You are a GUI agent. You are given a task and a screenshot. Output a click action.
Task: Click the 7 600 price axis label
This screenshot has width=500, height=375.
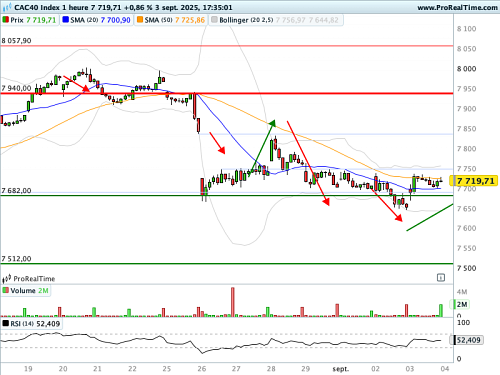click(466, 228)
